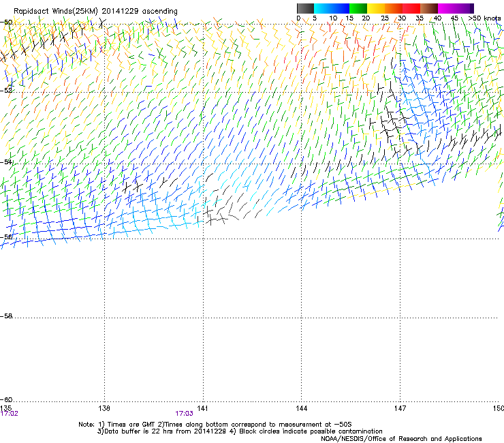Click the -60 latitude axis label
Viewport: 504px width, 443px height.
point(6,399)
